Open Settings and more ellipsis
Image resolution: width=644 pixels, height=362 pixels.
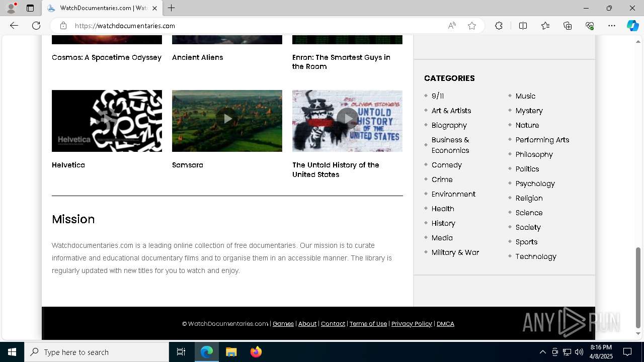pyautogui.click(x=612, y=26)
